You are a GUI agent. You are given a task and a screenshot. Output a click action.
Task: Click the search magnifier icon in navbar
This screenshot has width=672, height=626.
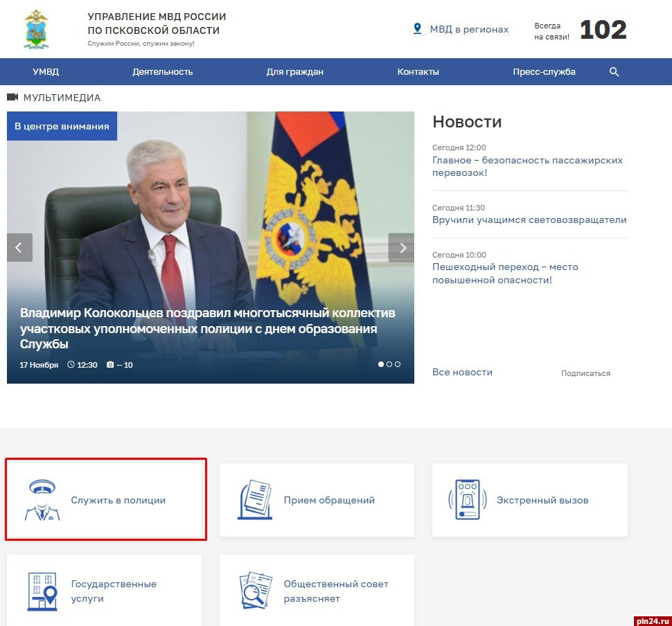click(x=614, y=72)
